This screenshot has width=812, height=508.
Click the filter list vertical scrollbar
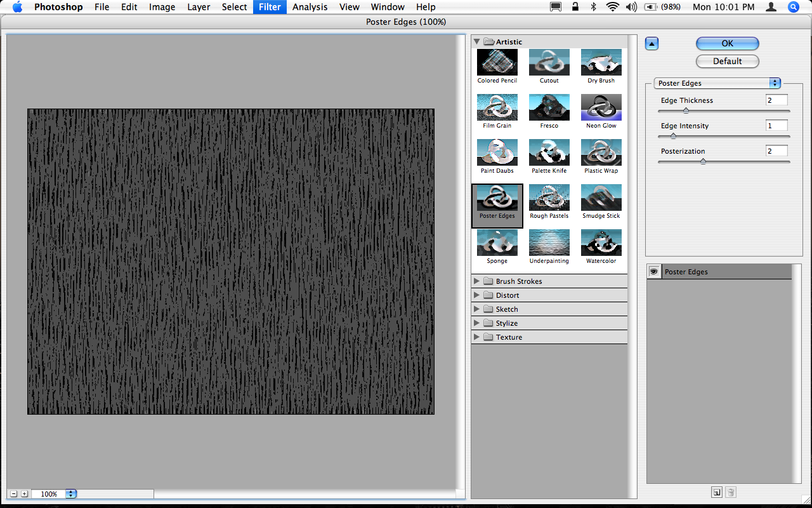(632, 267)
